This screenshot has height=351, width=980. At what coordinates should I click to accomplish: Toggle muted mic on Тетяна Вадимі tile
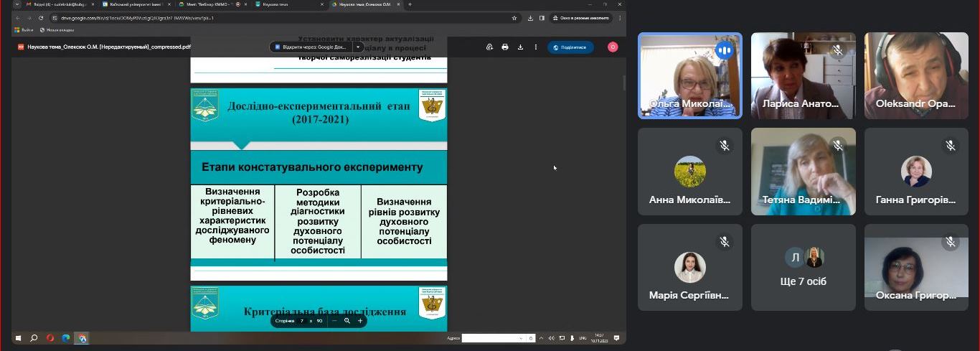click(837, 146)
